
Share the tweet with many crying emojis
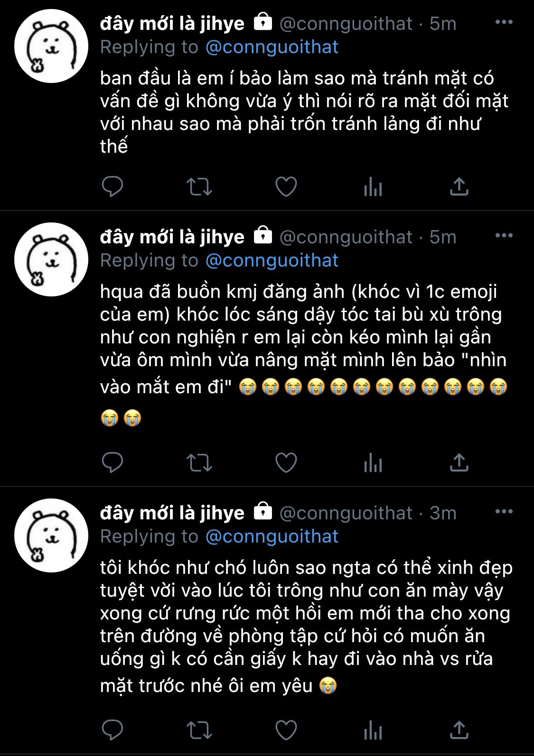coord(459,462)
